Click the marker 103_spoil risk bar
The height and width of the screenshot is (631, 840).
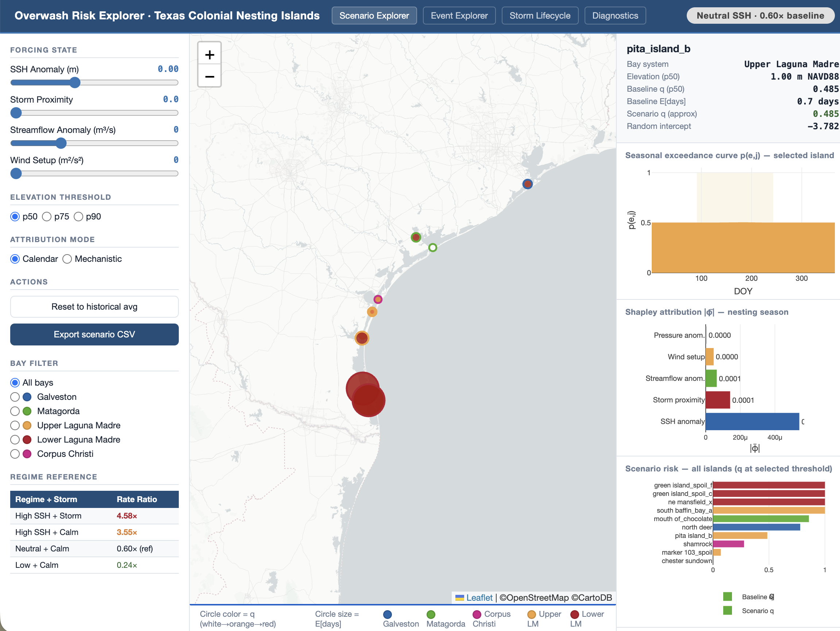click(717, 552)
